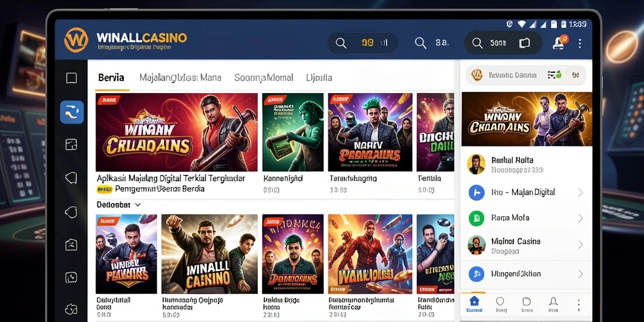Viewport: 644px width, 322px height.
Task: Click blue icon beside Mungend Iktien
Action: click(x=477, y=274)
